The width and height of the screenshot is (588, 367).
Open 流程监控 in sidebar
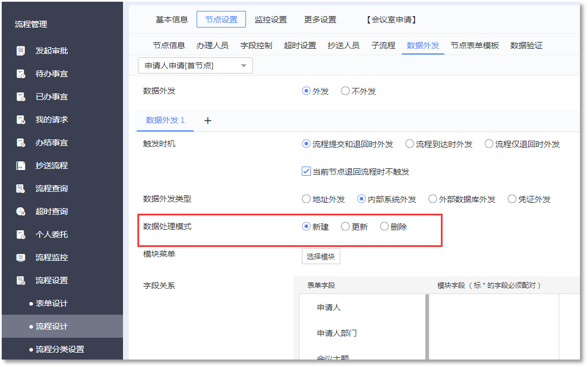coord(52,257)
